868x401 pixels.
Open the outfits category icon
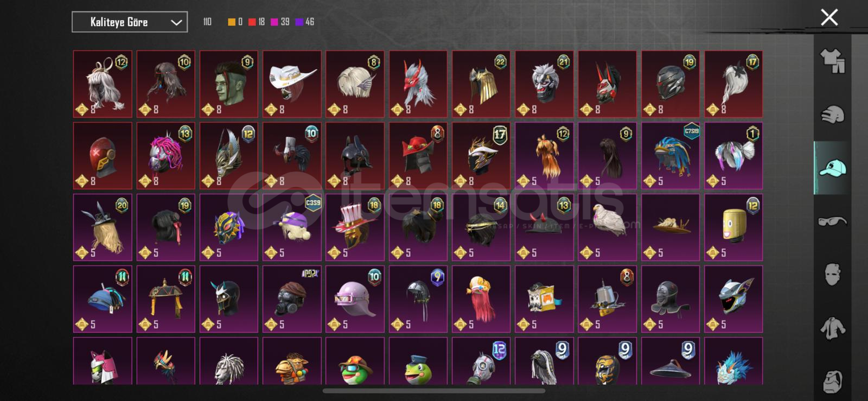click(x=832, y=61)
